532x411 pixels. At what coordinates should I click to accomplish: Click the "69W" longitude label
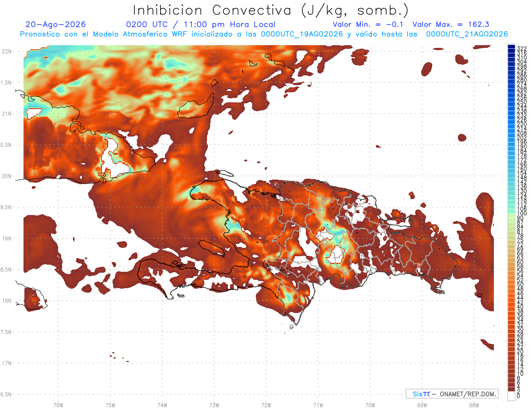tap(422, 405)
